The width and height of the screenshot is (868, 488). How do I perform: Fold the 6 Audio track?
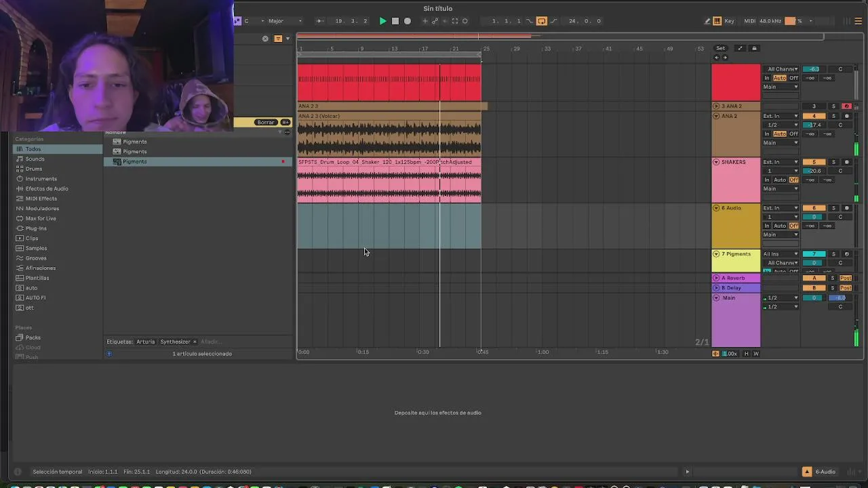(x=716, y=208)
